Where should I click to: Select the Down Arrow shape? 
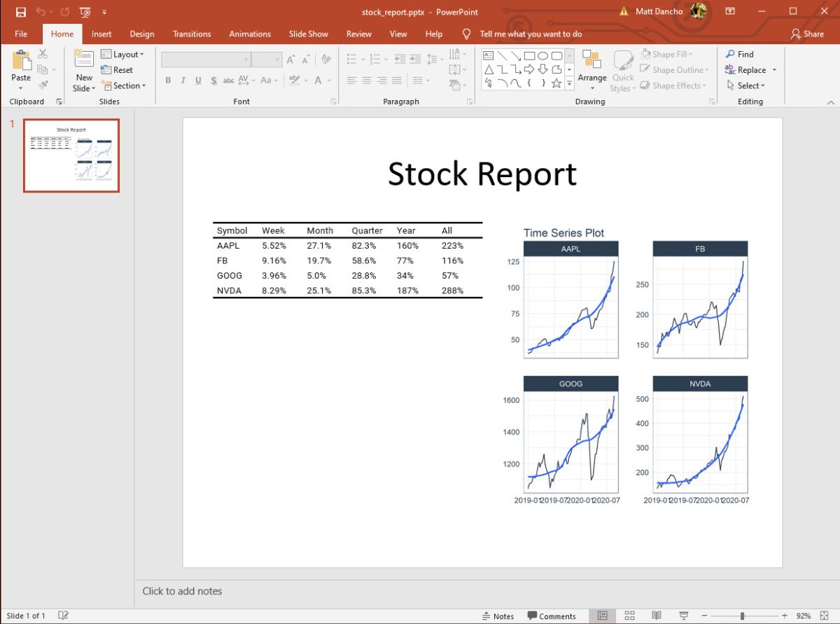point(542,69)
